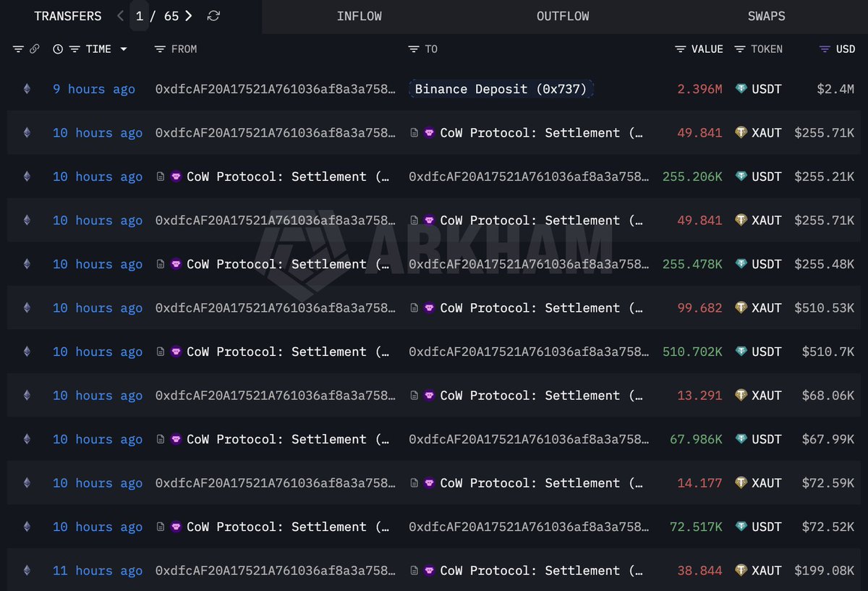Click the refresh transfers icon
The image size is (868, 591).
213,16
